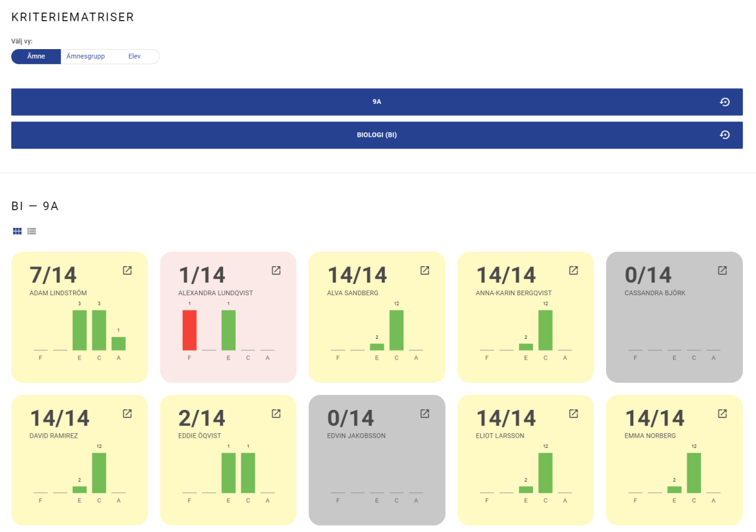Click Anna-Karin Bergqvist's 14/14 score
This screenshot has height=532, width=756.
point(505,275)
